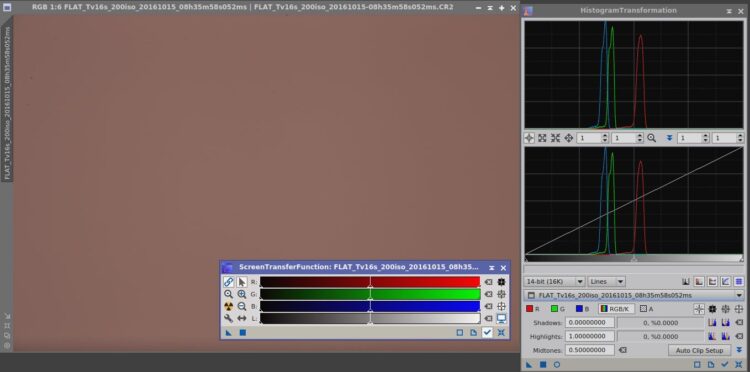The height and width of the screenshot is (372, 750).
Task: Toggle STF track view checkmark
Action: point(487,332)
